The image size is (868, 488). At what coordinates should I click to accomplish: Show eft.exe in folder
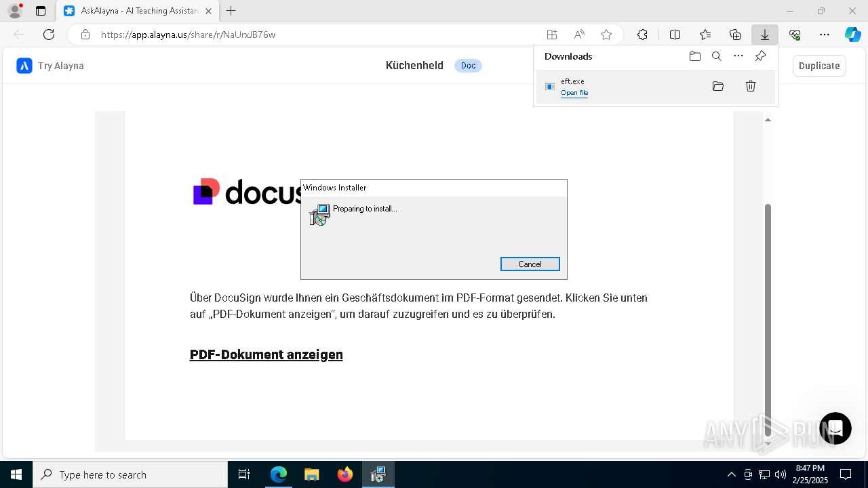(x=718, y=86)
